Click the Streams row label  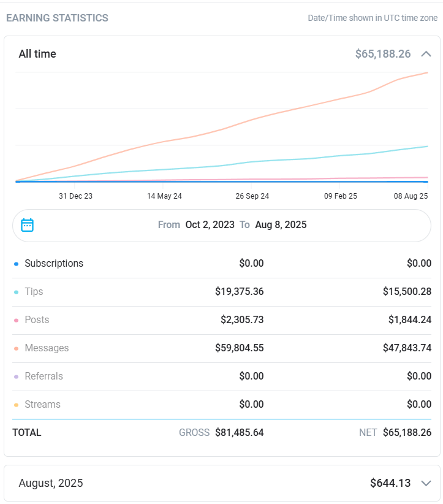pyautogui.click(x=42, y=405)
